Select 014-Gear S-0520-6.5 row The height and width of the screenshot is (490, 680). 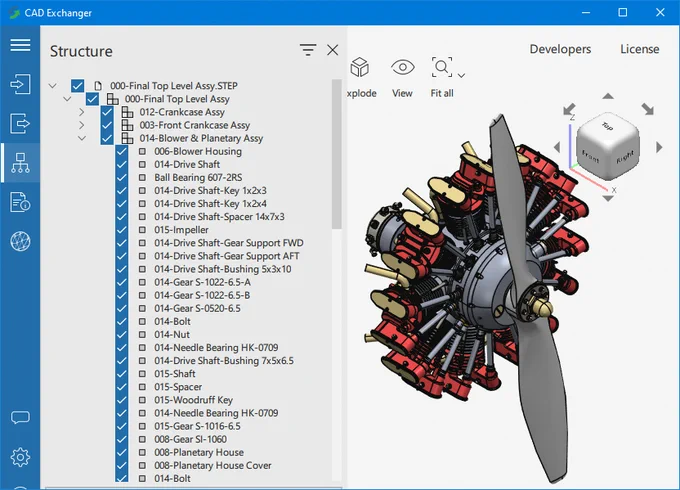pyautogui.click(x=197, y=308)
